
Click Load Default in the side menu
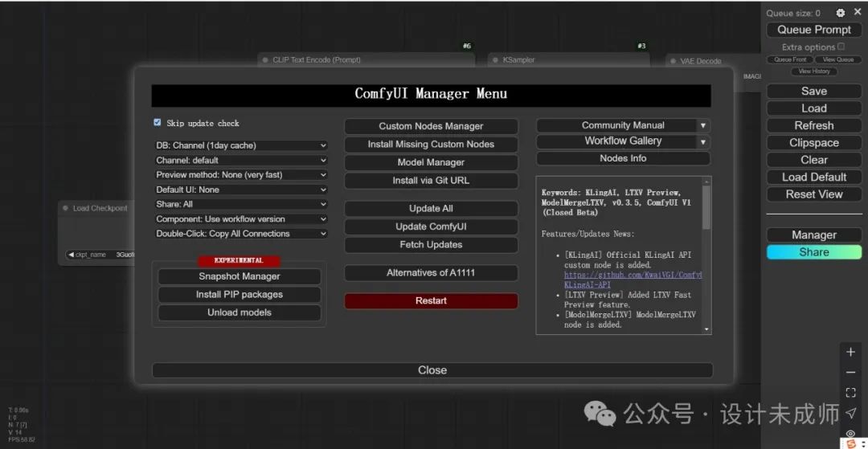coord(813,177)
